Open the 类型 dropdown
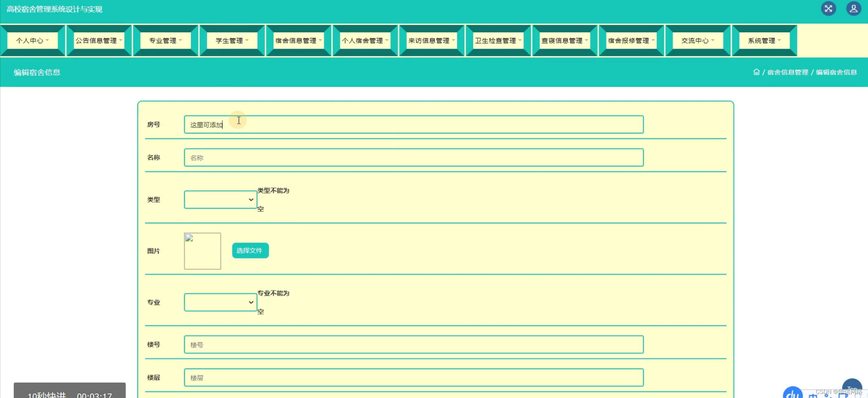 pyautogui.click(x=220, y=200)
